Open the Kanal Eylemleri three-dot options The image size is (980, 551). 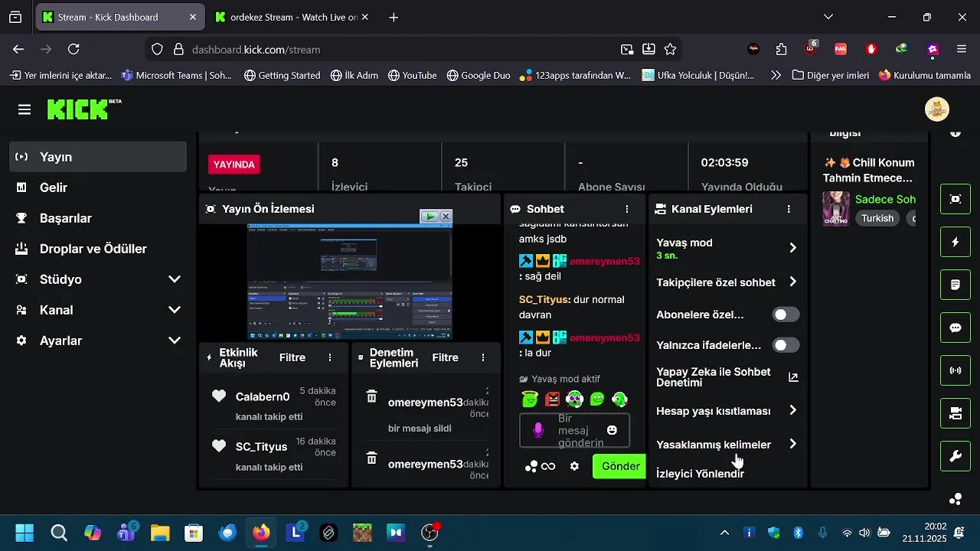click(x=789, y=209)
